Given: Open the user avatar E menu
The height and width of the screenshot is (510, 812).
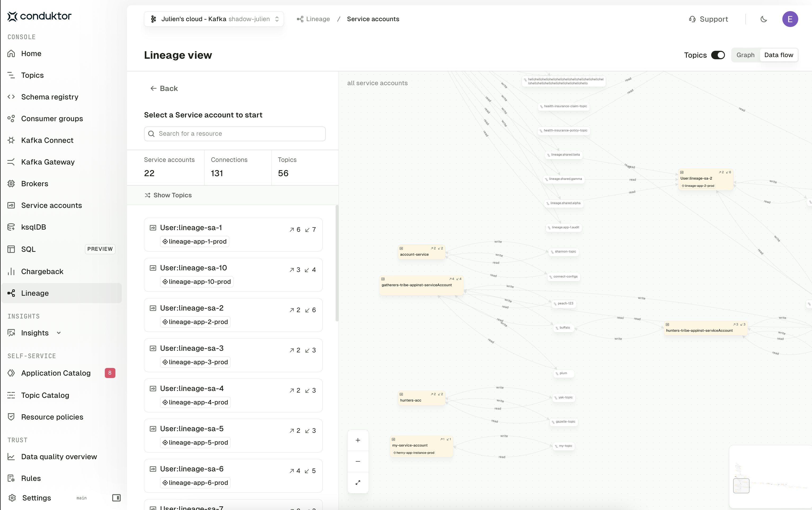Looking at the screenshot, I should click(x=790, y=19).
